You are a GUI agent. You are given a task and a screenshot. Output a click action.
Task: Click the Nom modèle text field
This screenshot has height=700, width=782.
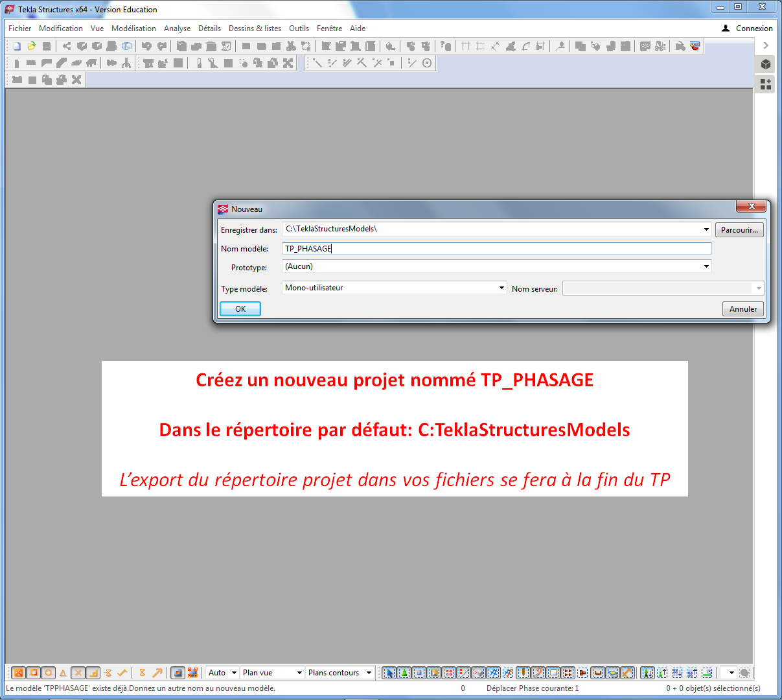coord(497,249)
